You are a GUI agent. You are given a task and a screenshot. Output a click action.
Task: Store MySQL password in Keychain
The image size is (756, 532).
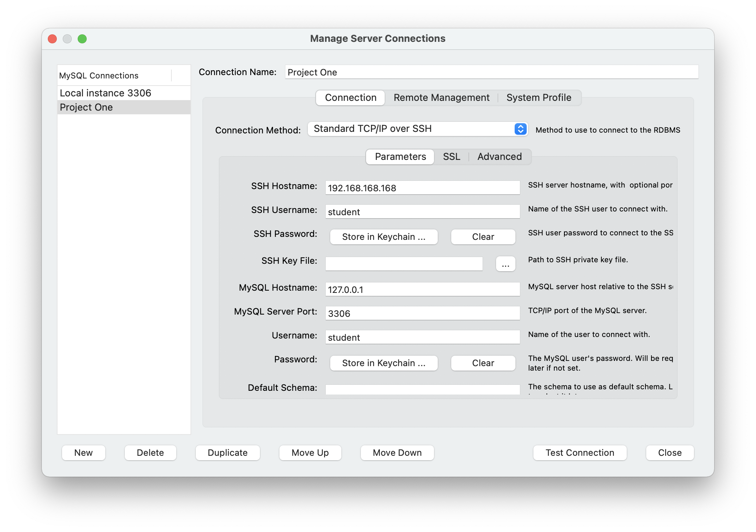tap(384, 364)
